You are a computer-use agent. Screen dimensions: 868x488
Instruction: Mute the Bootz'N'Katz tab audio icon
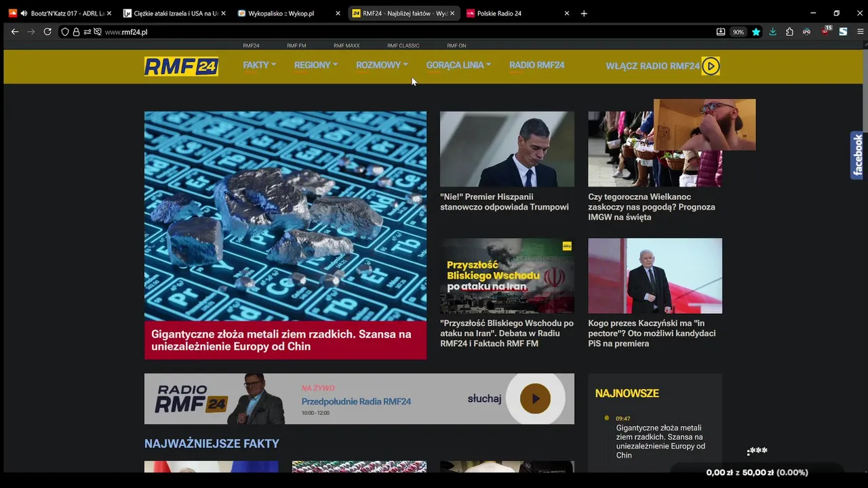pyautogui.click(x=24, y=14)
